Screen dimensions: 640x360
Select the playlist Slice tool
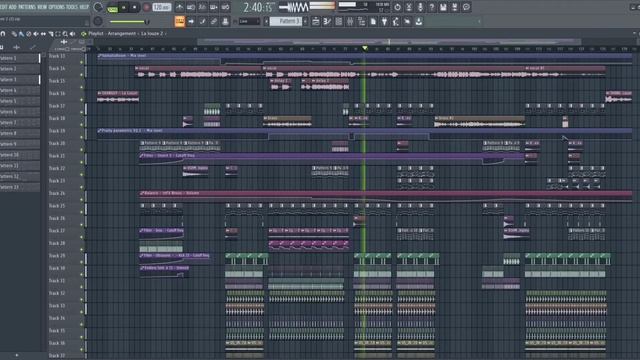tap(51, 34)
